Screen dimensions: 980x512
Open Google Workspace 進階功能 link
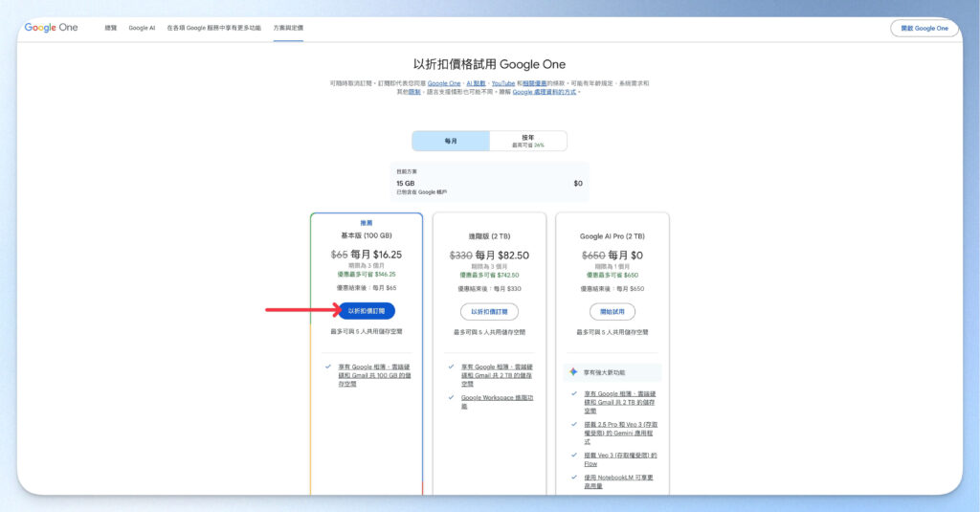point(497,401)
